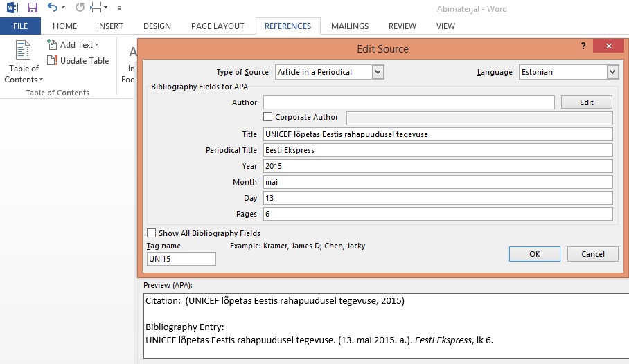The height and width of the screenshot is (364, 629).
Task: Open the Table of Contents gallery
Action: (x=24, y=62)
